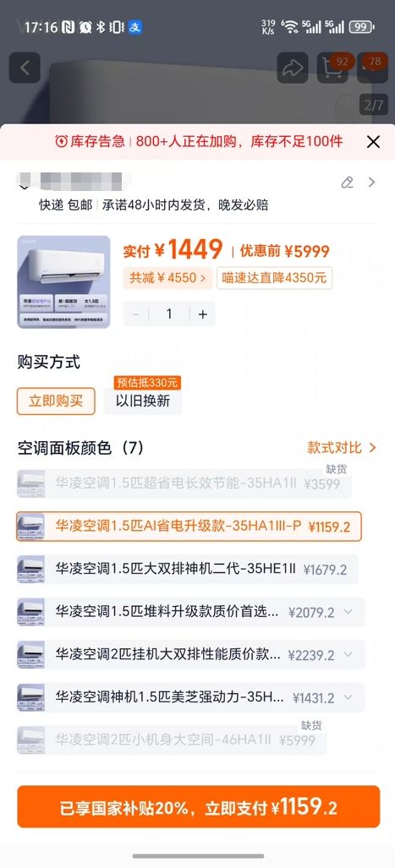Click the quantity number field
This screenshot has height=868, width=395.
[169, 314]
